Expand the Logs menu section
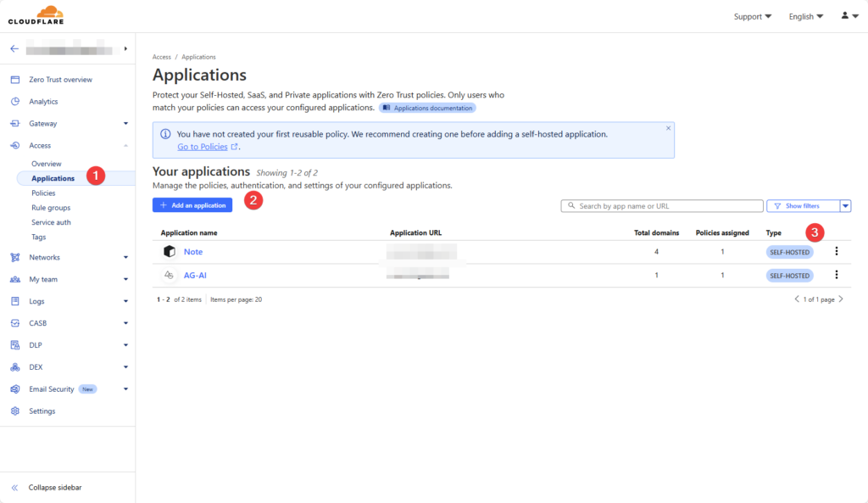The image size is (868, 503). point(125,301)
